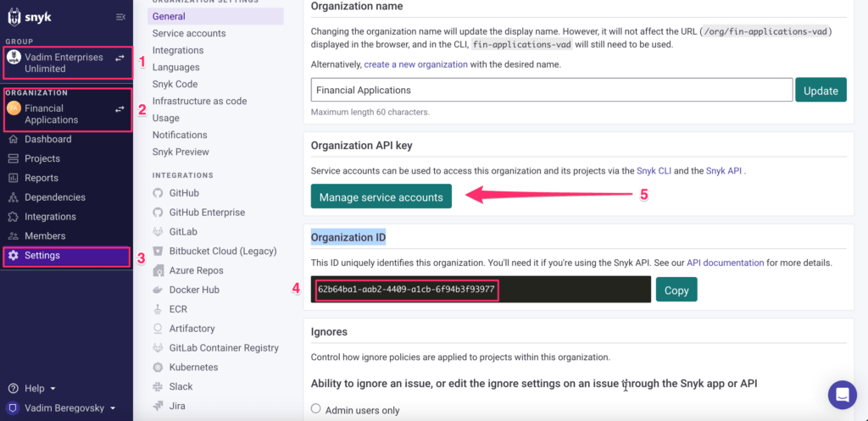Viewport: 868px width, 421px height.
Task: Open the Vadim Beregovsky user menu
Action: tap(63, 408)
